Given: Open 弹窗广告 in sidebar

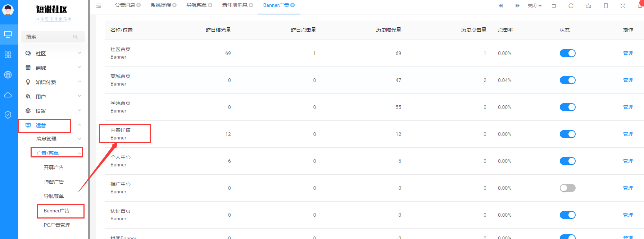Looking at the screenshot, I should pos(54,182).
